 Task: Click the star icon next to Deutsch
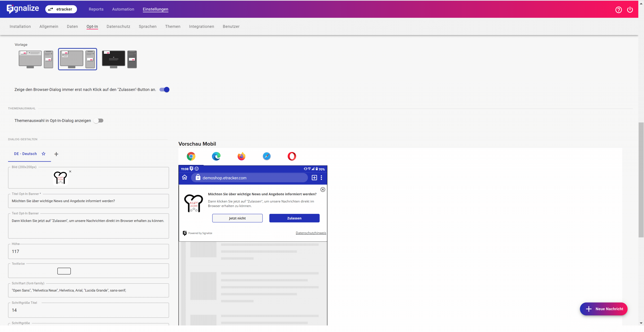click(x=44, y=154)
